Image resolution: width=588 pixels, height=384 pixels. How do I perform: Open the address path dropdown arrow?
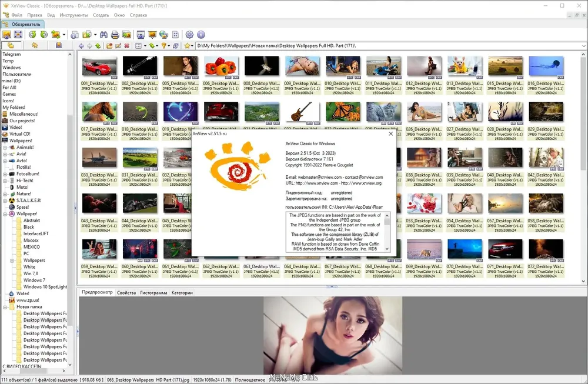click(584, 46)
